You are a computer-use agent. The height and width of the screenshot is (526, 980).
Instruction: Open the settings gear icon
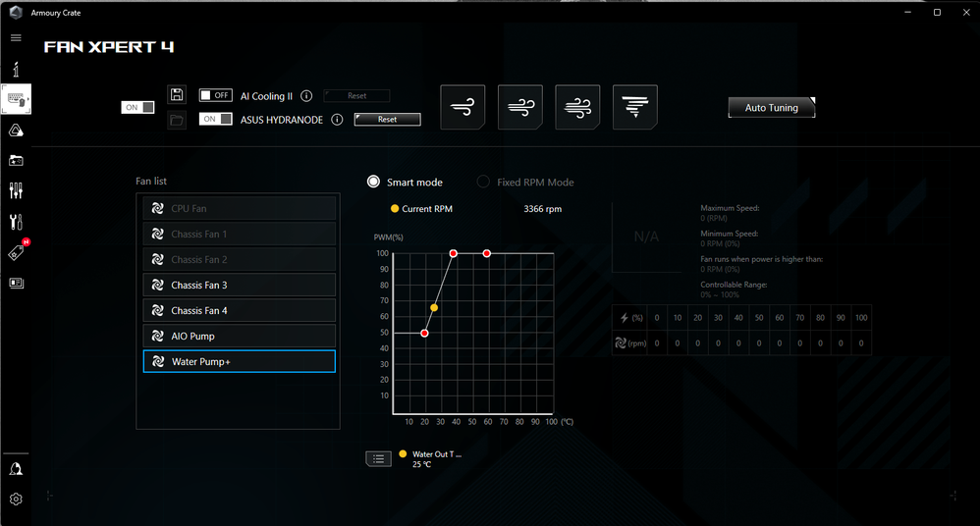coord(16,500)
